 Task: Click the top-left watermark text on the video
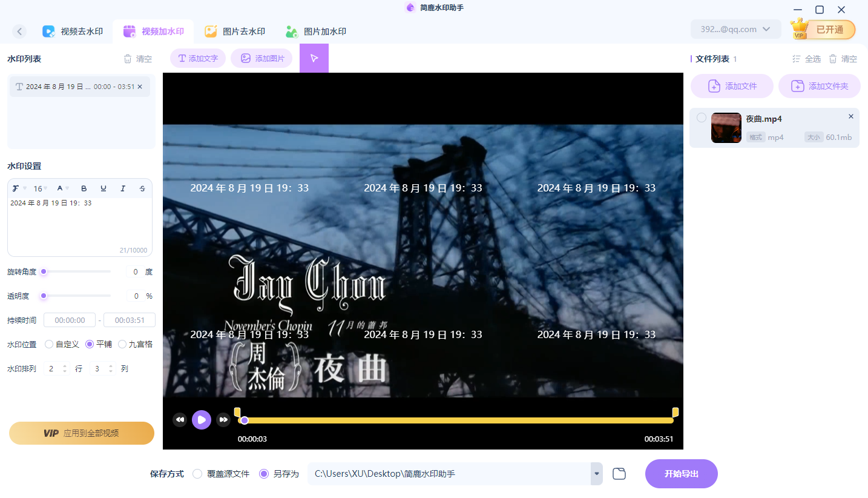coord(249,188)
